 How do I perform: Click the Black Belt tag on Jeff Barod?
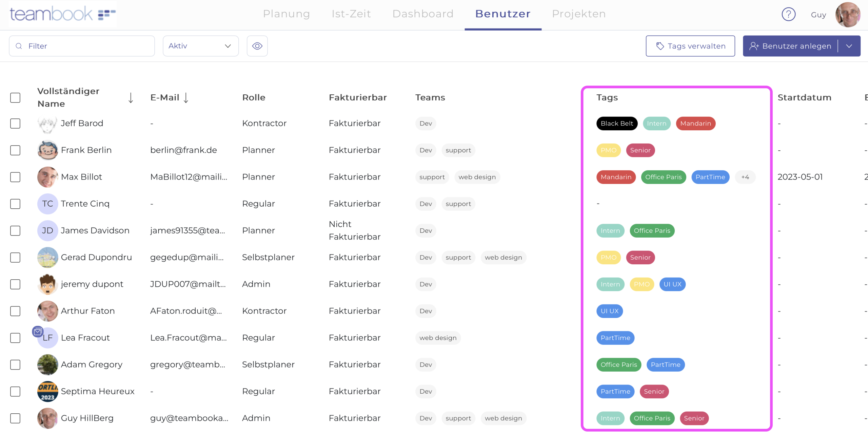[x=617, y=124]
